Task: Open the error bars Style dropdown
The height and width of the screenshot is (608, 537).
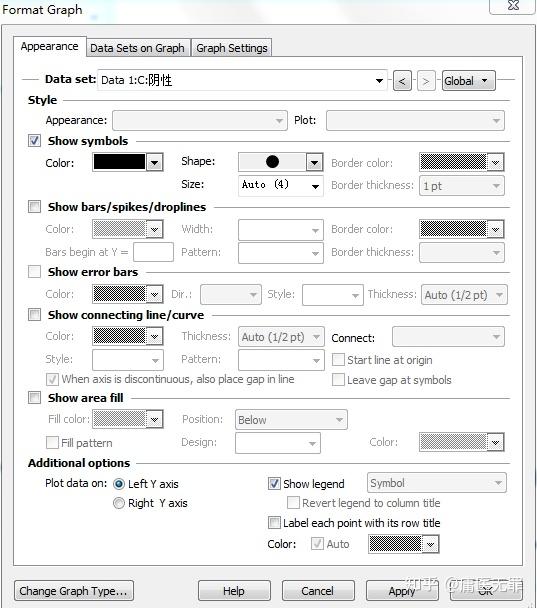Action: (x=333, y=295)
